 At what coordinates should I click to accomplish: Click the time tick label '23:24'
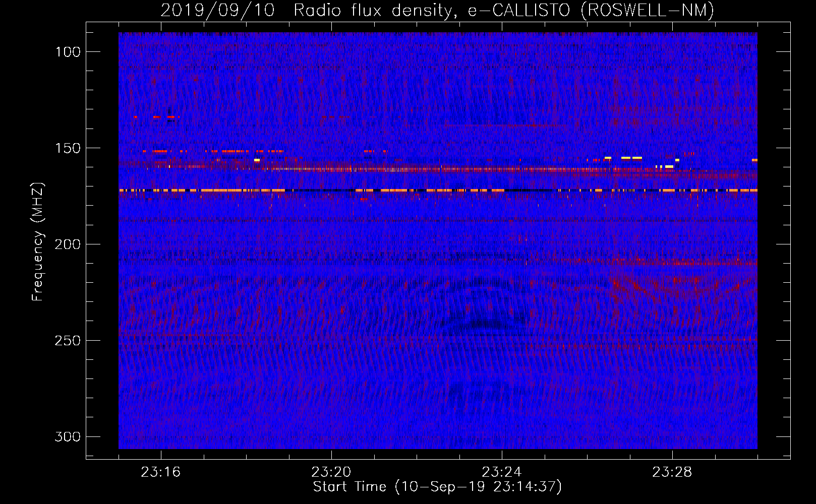(x=501, y=472)
